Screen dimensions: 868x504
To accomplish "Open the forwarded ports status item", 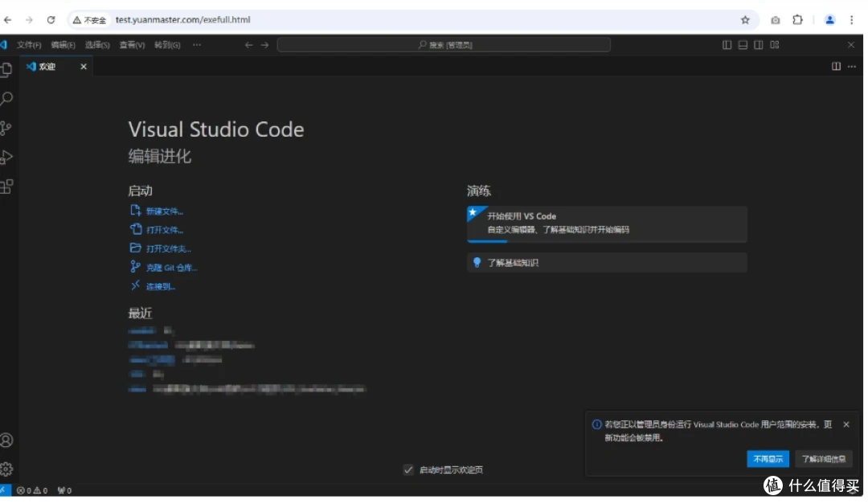I will [65, 490].
